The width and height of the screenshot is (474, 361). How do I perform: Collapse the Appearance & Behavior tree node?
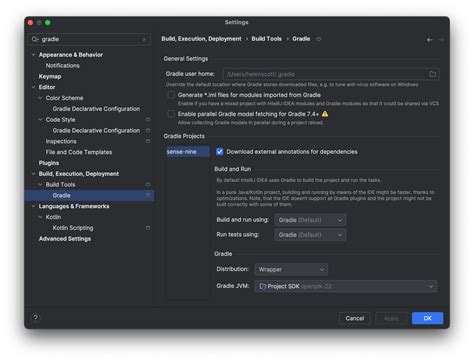click(33, 55)
